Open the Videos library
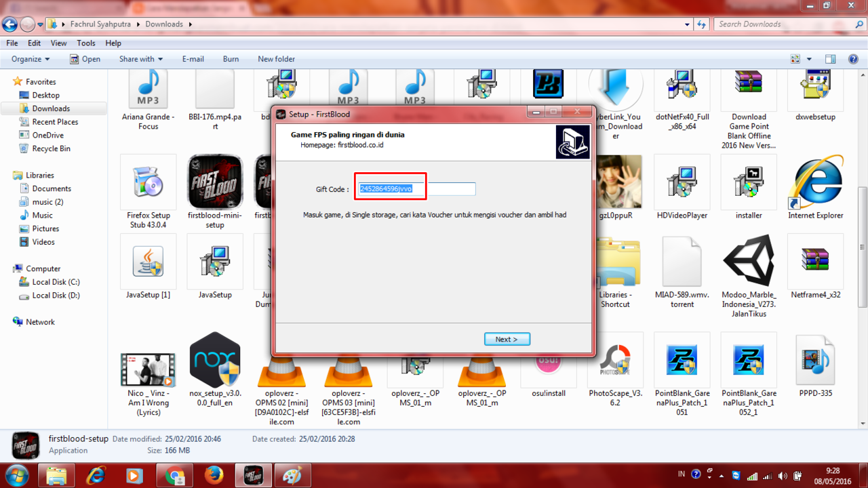This screenshot has height=488, width=868. 43,242
